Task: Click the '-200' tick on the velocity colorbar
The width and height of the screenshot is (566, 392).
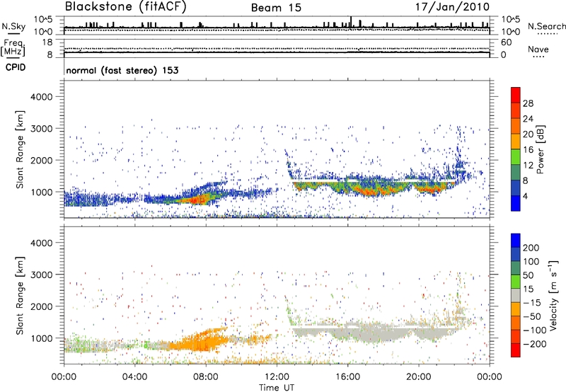Action: tap(534, 344)
